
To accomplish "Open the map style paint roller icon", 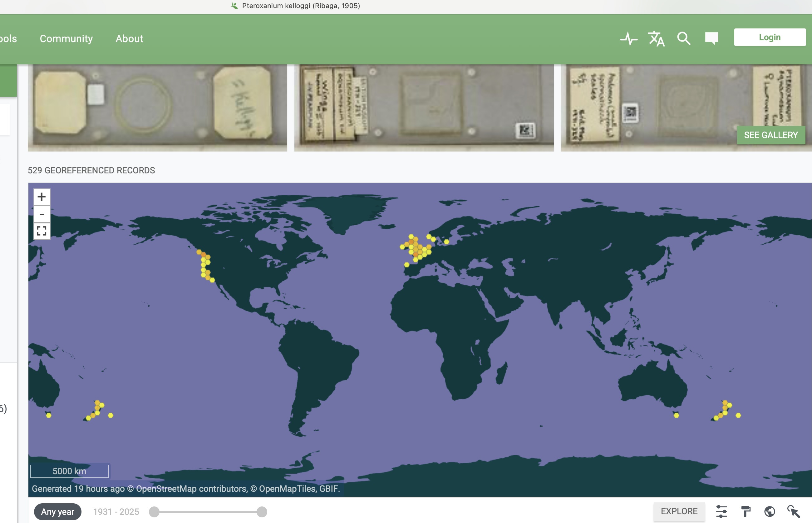I will (x=746, y=511).
